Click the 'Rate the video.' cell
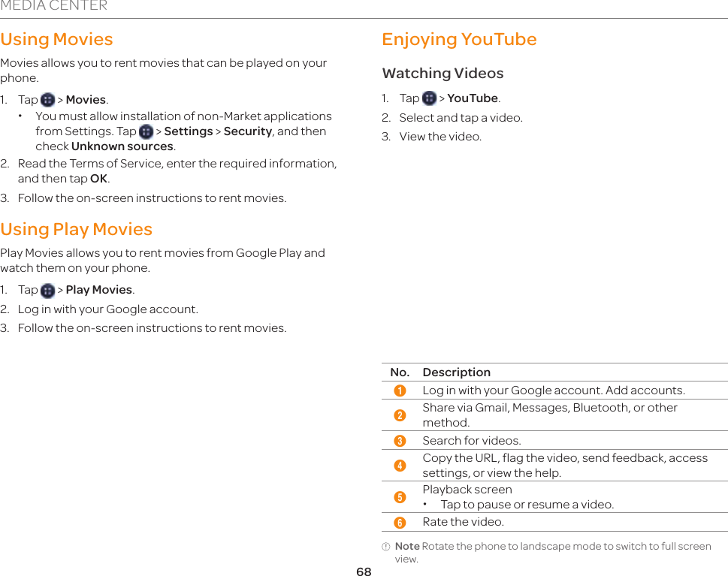 click(x=464, y=522)
